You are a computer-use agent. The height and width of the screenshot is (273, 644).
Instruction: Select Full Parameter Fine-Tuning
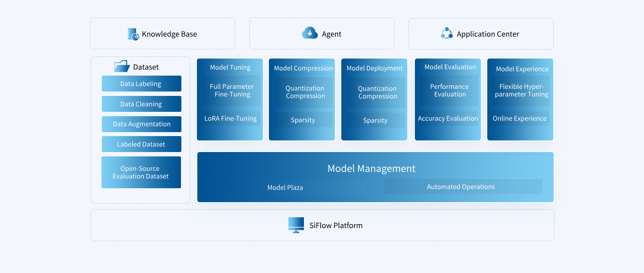231,91
